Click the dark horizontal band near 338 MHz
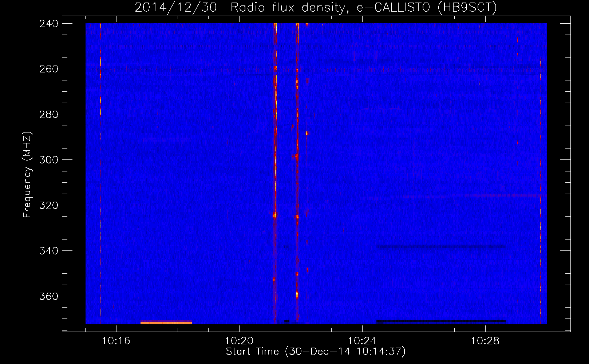The image size is (589, 364). [441, 246]
